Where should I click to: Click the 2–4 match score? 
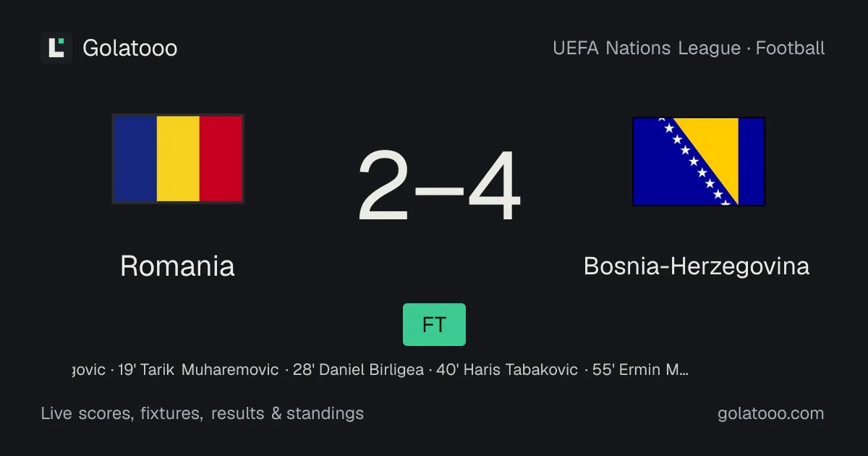click(x=439, y=186)
